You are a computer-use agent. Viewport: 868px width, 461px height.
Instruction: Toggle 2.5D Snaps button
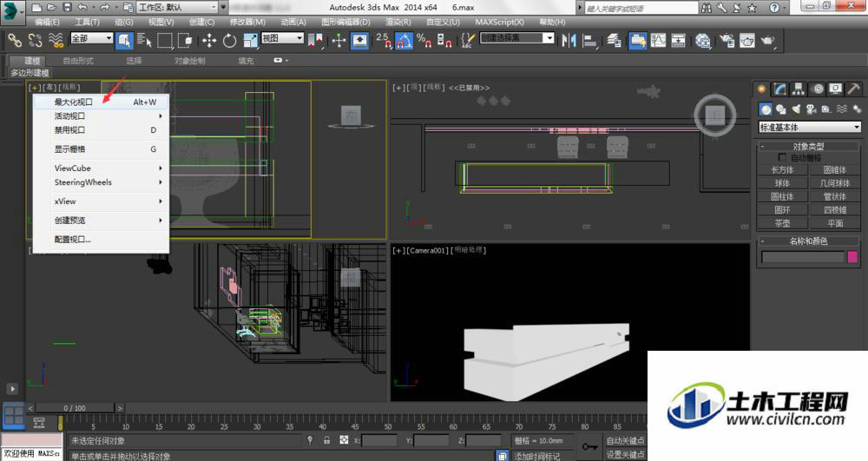click(383, 40)
